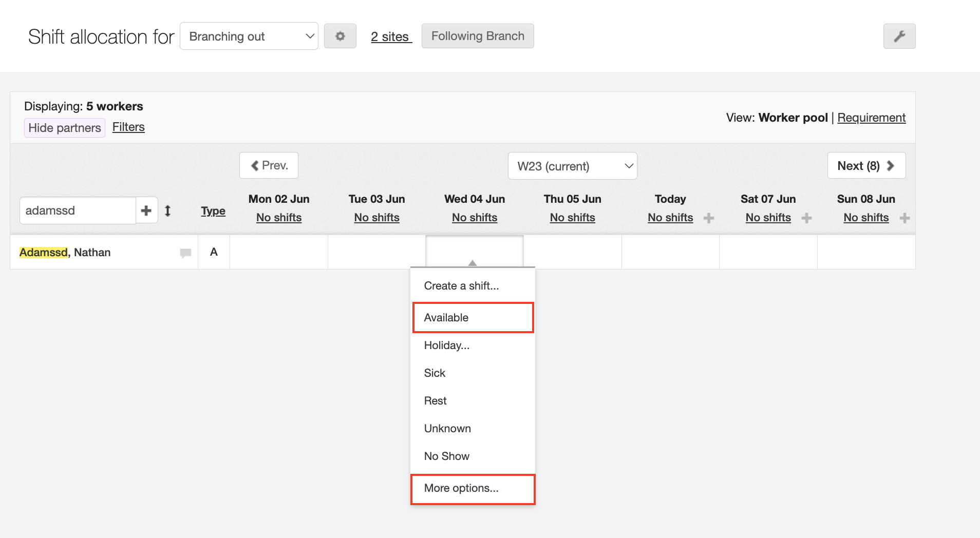
Task: Click the plus icon for Sun 08 Jun
Action: [904, 218]
